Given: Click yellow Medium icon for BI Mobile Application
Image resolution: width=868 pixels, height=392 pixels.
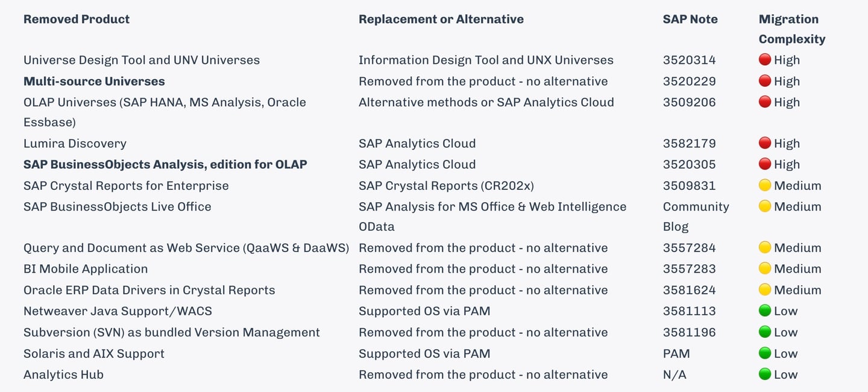Looking at the screenshot, I should (x=765, y=269).
